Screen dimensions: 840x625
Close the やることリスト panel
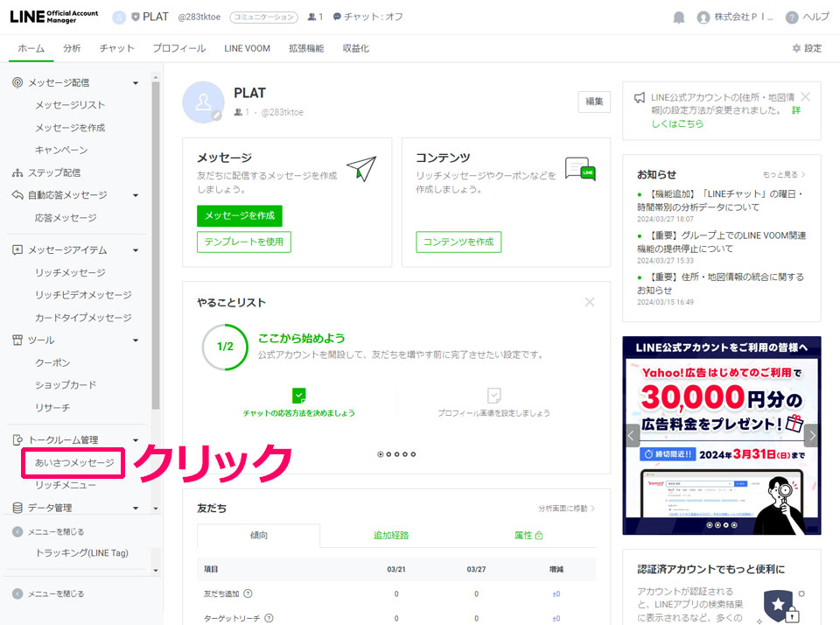point(590,302)
